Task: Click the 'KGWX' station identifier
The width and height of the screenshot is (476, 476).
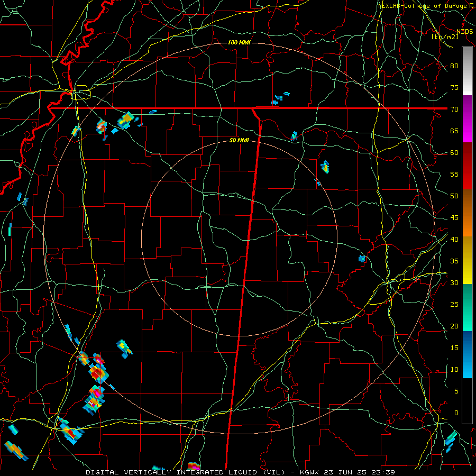Action: click(309, 472)
